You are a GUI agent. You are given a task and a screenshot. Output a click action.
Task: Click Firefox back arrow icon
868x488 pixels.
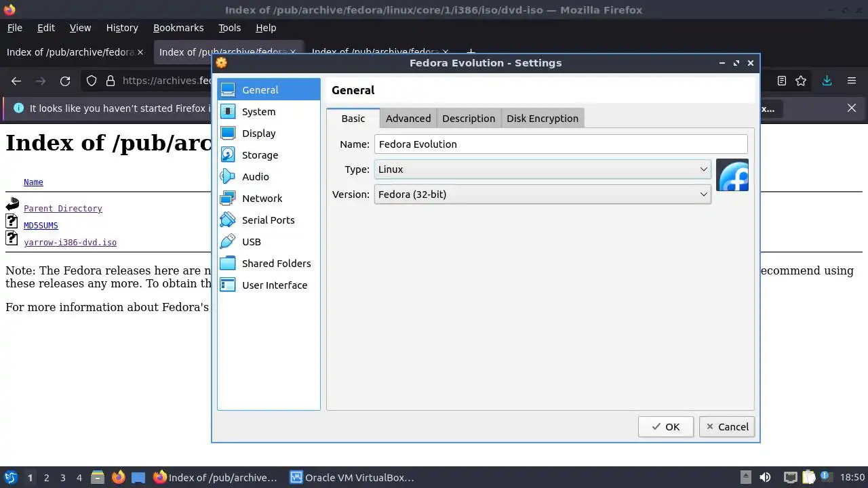(x=16, y=81)
